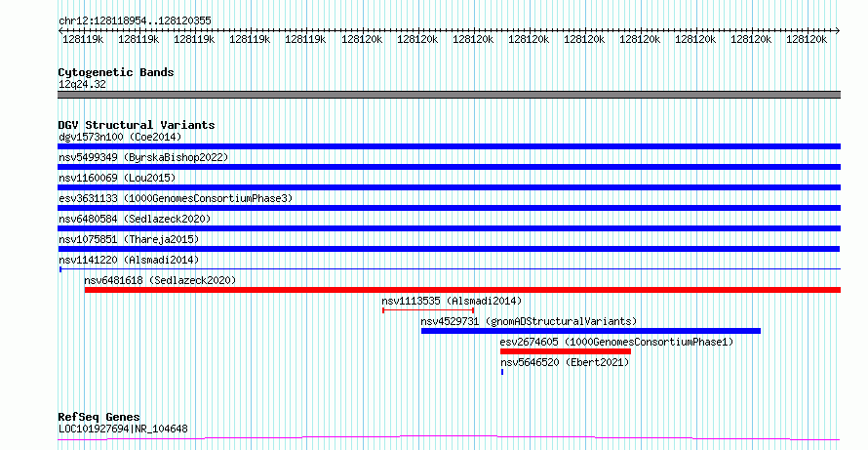Click the nsv6481618 (Sedlazeck2020) label
Screen dimensions: 868x450
coord(160,280)
